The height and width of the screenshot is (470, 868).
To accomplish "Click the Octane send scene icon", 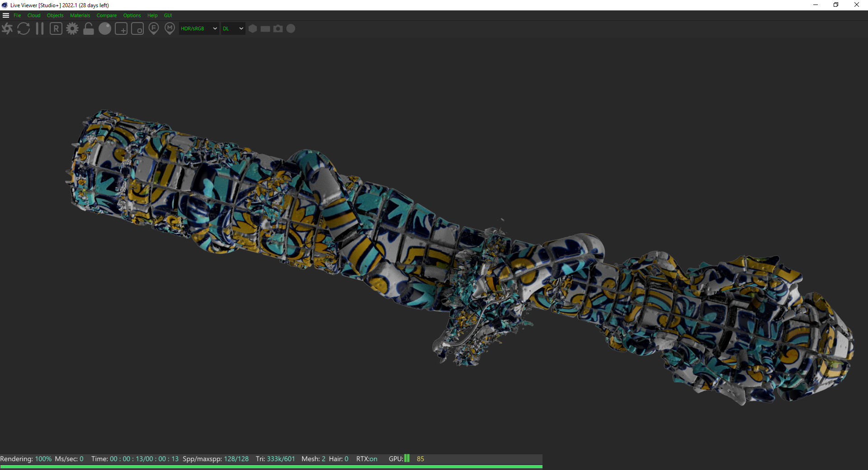I will coord(7,29).
